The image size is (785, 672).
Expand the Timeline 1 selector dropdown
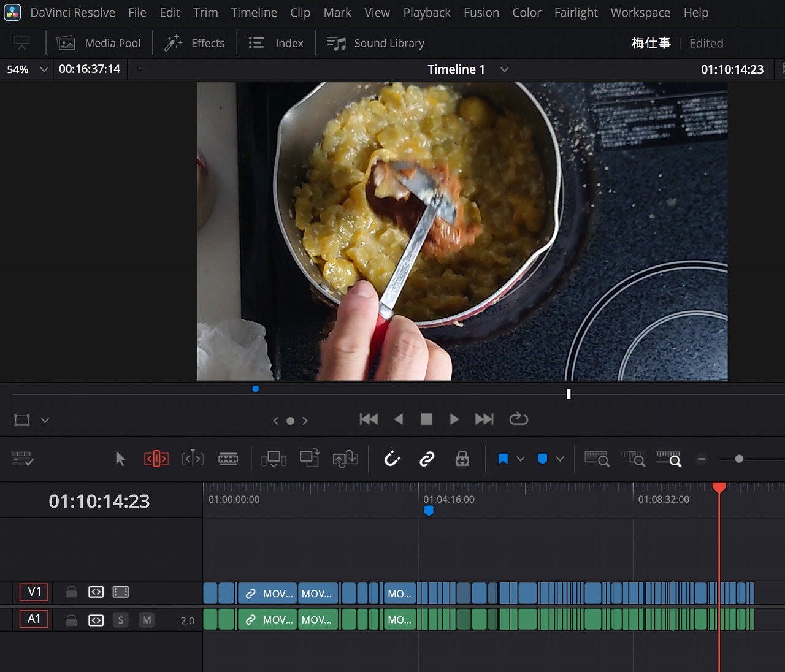pyautogui.click(x=504, y=69)
